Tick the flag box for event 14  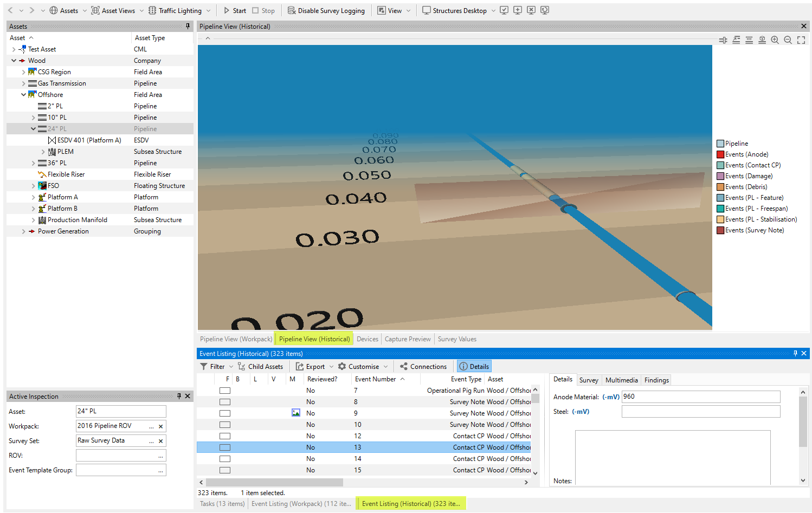pos(225,459)
